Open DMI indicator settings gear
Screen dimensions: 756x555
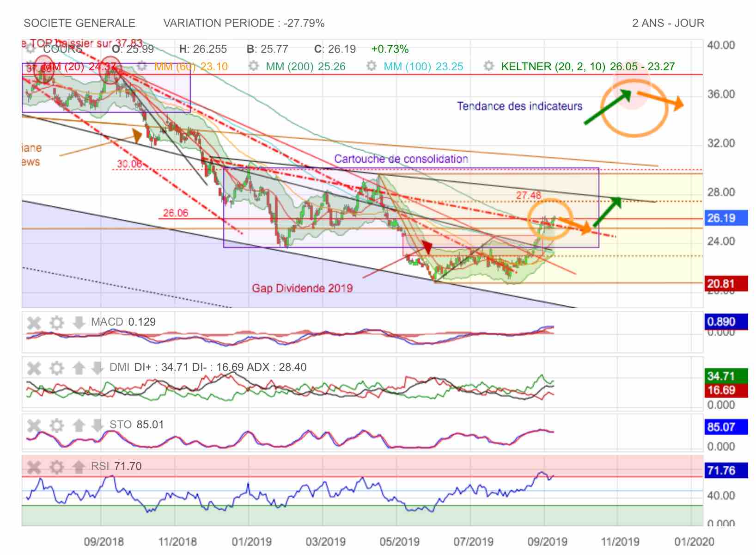click(56, 368)
